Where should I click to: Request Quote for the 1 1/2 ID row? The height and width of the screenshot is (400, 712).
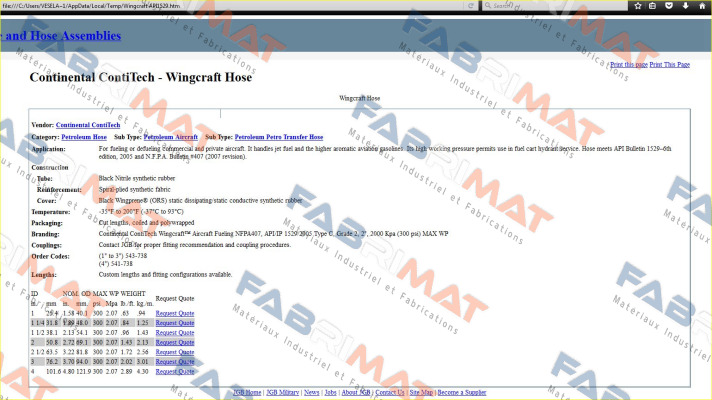coord(175,333)
